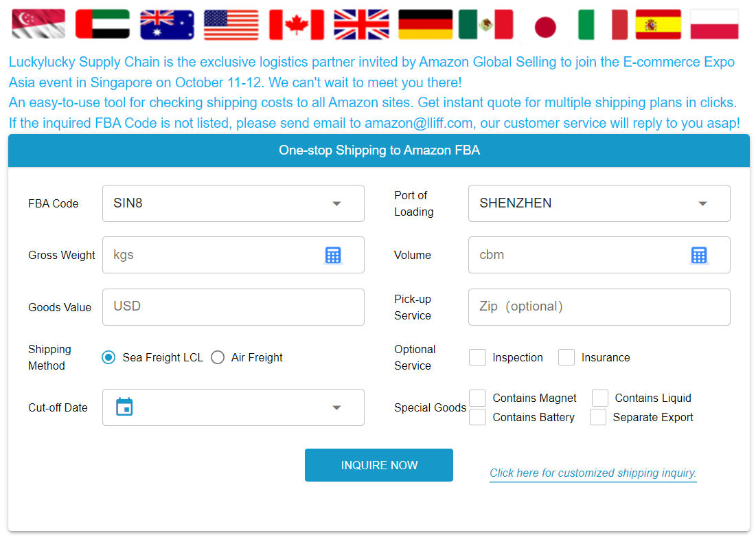Select the Singapore flag icon
This screenshot has height=540, width=756.
point(38,24)
